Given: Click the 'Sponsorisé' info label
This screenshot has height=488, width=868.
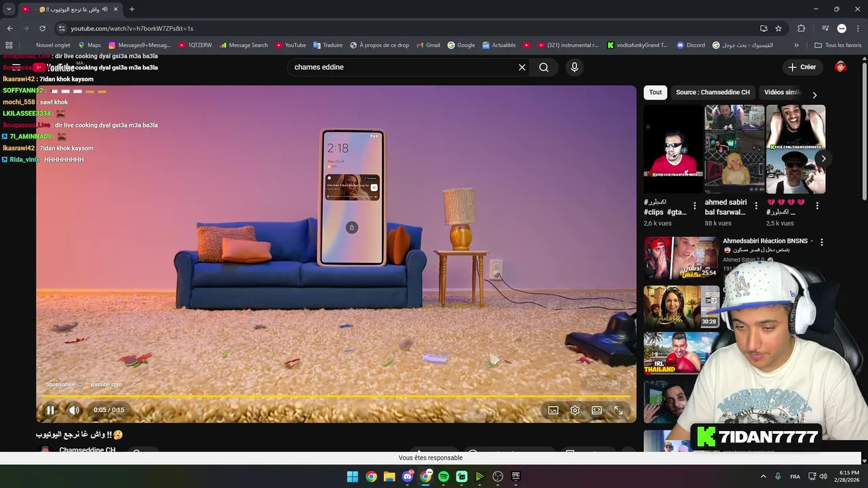Looking at the screenshot, I should (x=64, y=384).
